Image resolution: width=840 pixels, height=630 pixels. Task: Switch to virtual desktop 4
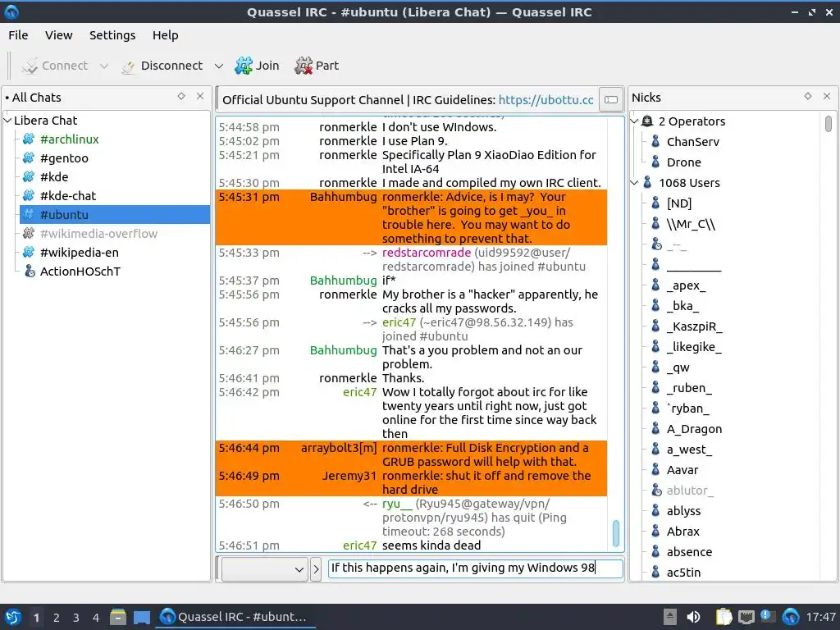pos(96,618)
